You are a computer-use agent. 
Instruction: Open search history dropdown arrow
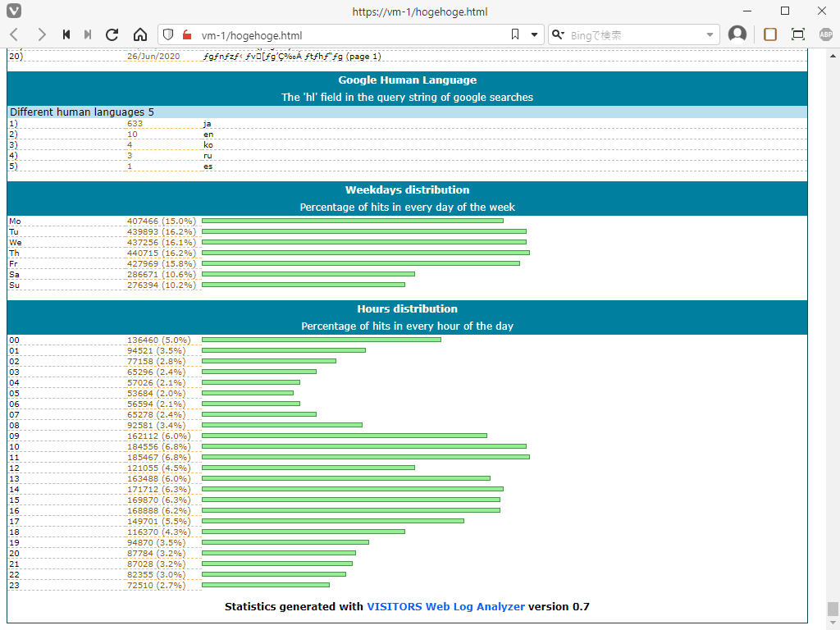coord(710,34)
